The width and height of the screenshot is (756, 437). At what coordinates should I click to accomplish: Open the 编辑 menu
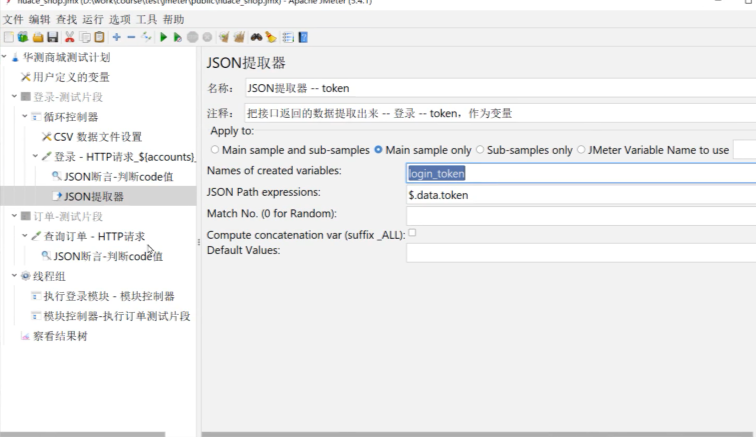pos(40,19)
